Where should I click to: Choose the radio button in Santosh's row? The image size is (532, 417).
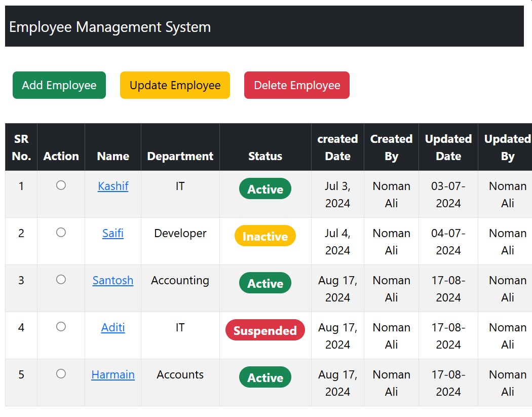click(x=61, y=280)
